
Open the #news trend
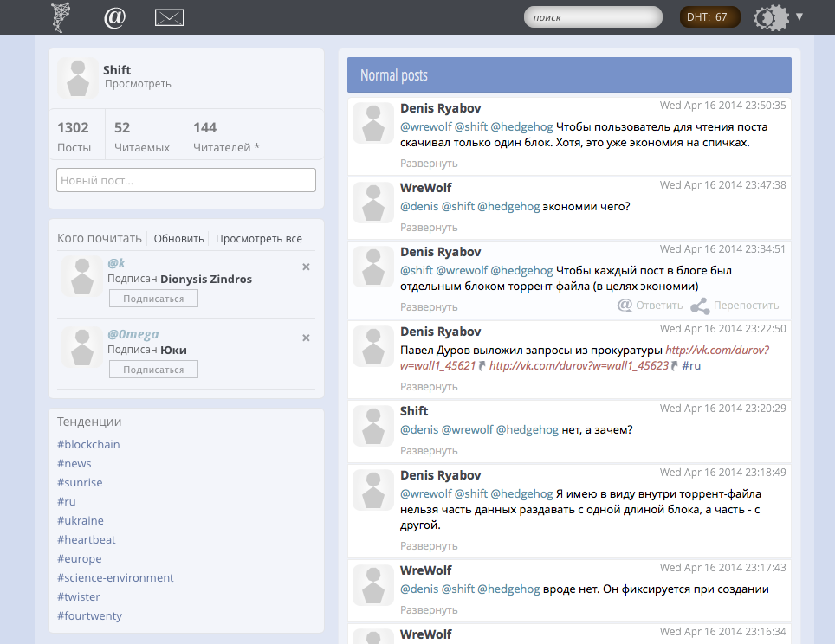[x=74, y=464]
